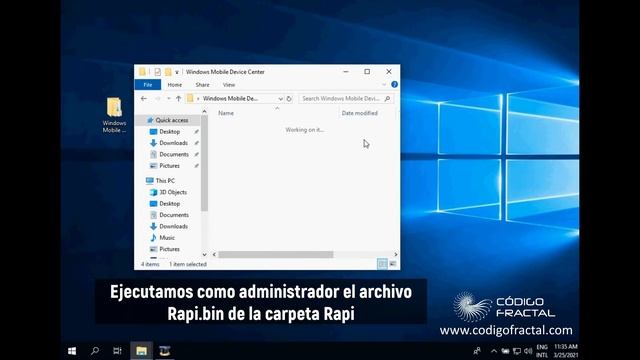The width and height of the screenshot is (640, 360).
Task: Click navigation pane scroll down arrow
Action: point(204,254)
